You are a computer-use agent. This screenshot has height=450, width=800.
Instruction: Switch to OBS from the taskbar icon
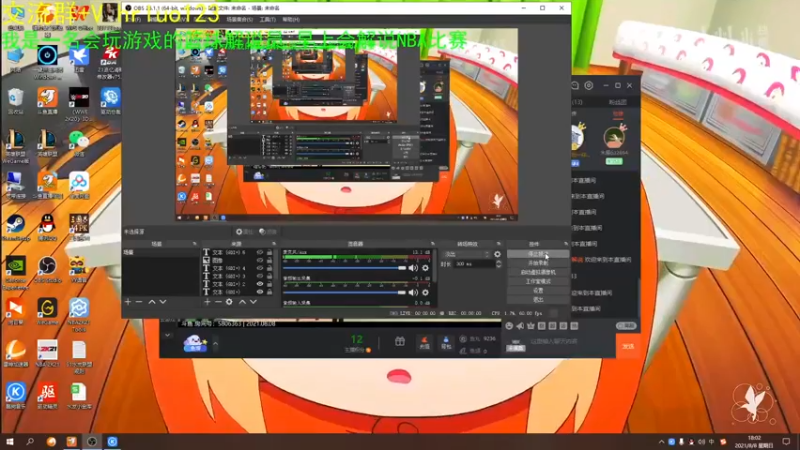click(92, 441)
